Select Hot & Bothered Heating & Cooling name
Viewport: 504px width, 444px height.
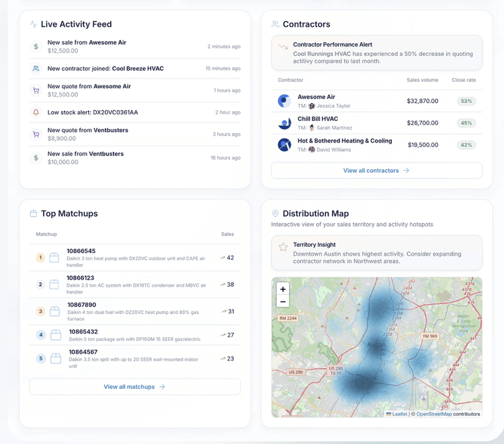[x=345, y=141]
